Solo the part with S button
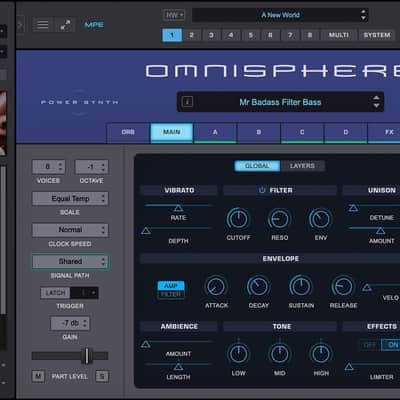This screenshot has width=400, height=400. (102, 376)
